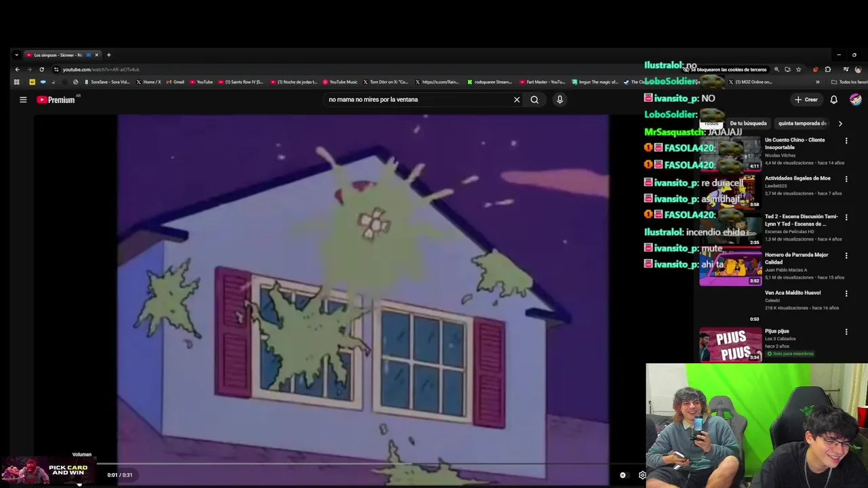Run search with the magnifier button
The height and width of the screenshot is (488, 868).
(534, 100)
